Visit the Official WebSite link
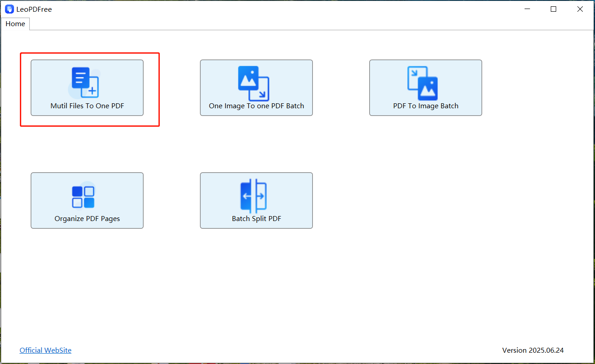This screenshot has height=364, width=595. pyautogui.click(x=46, y=350)
